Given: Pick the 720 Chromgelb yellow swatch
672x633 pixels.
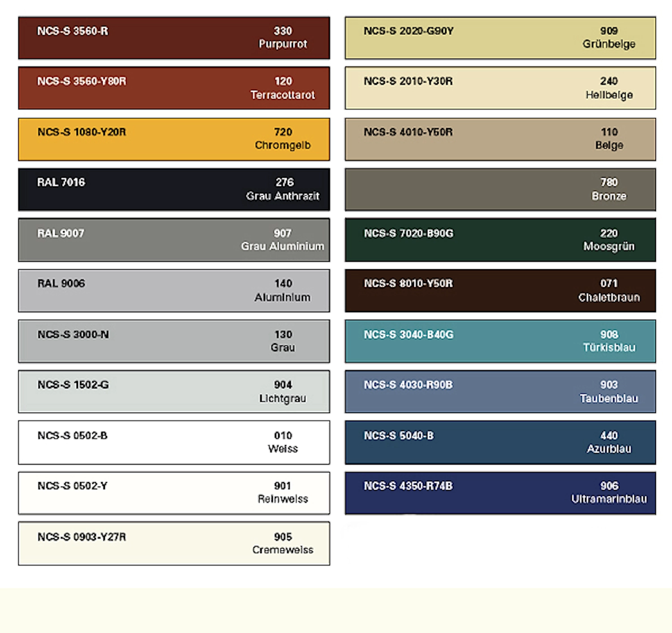Looking at the screenshot, I should pos(174,139).
